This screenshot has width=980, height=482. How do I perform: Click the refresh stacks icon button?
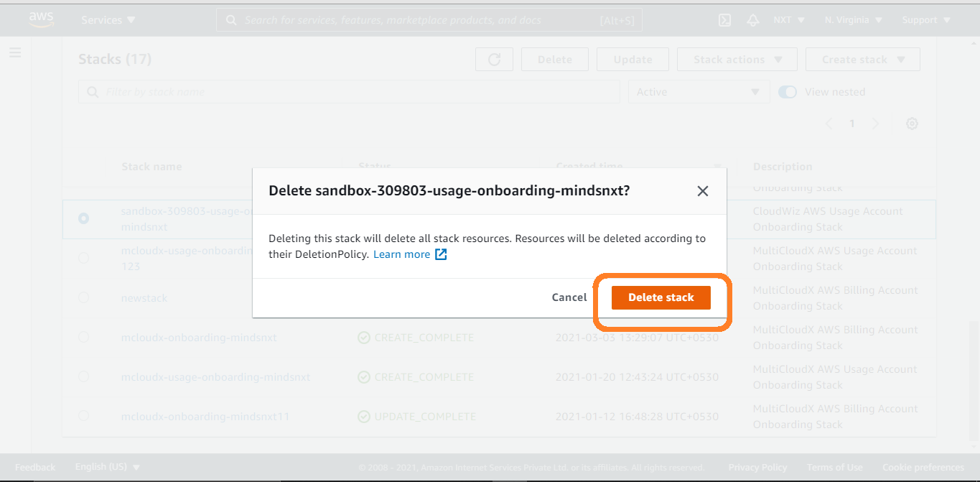tap(494, 60)
